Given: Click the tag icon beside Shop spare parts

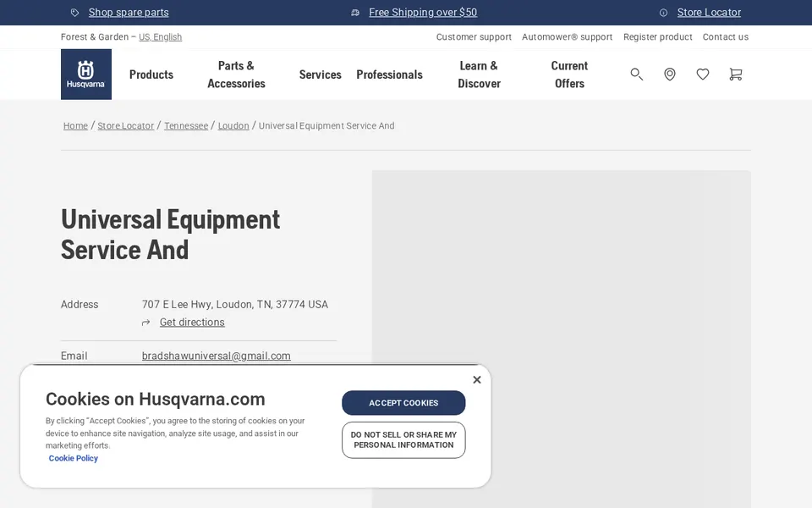Looking at the screenshot, I should (74, 13).
